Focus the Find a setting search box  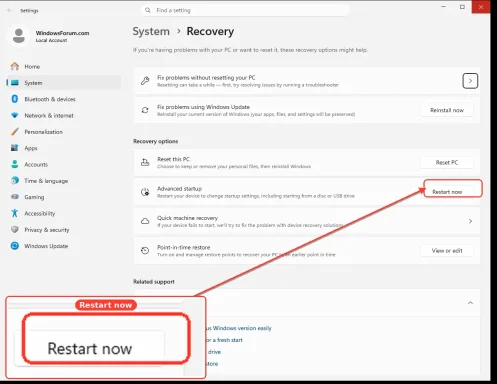(245, 10)
